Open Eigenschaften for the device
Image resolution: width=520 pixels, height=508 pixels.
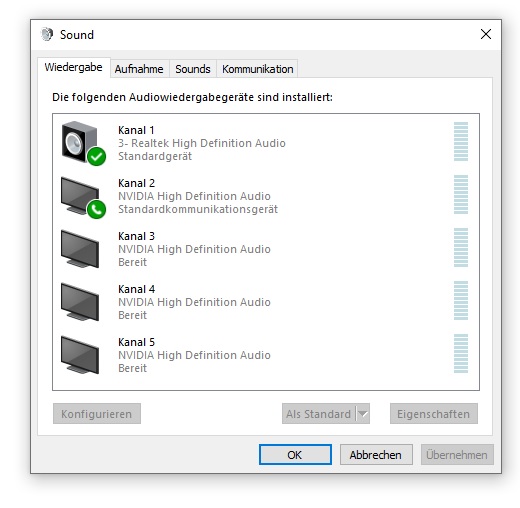pyautogui.click(x=434, y=414)
